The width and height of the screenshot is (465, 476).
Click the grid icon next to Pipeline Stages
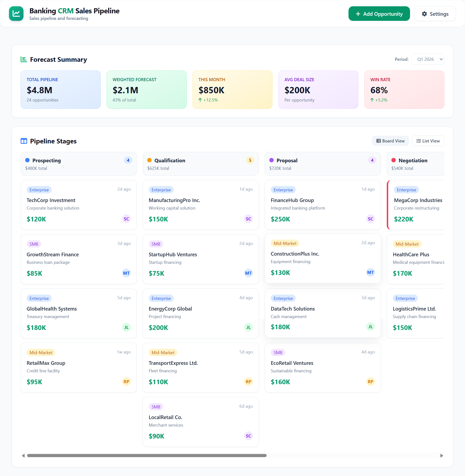point(24,141)
